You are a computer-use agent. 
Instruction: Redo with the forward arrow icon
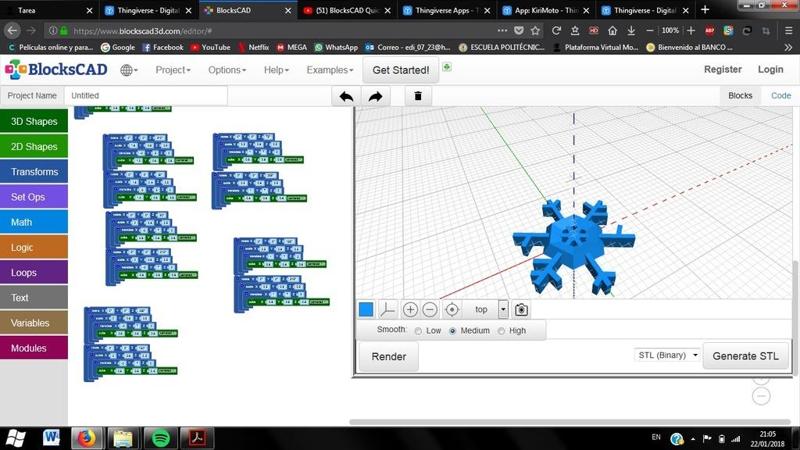(x=376, y=96)
